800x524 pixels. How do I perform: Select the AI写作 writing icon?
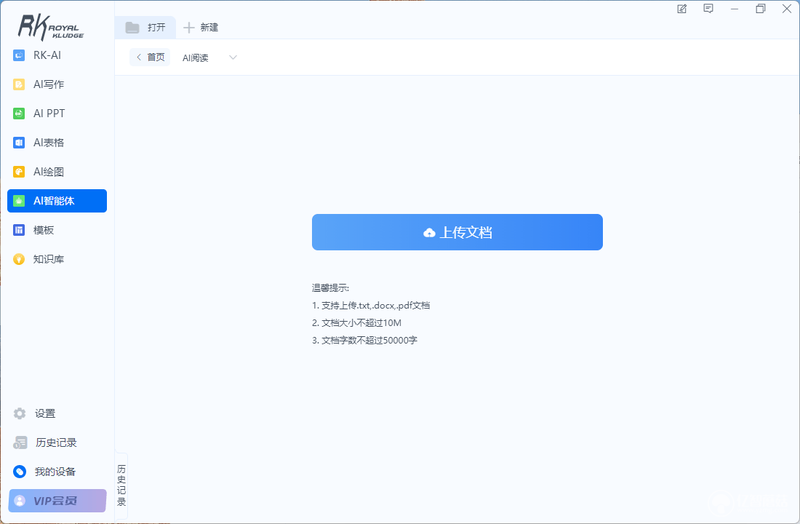coord(19,84)
